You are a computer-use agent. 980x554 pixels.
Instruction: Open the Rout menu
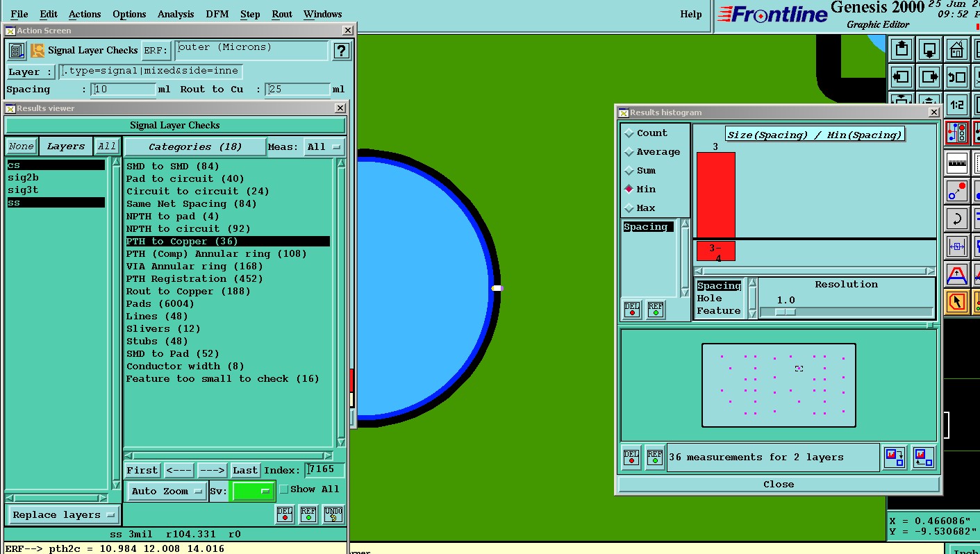click(282, 14)
